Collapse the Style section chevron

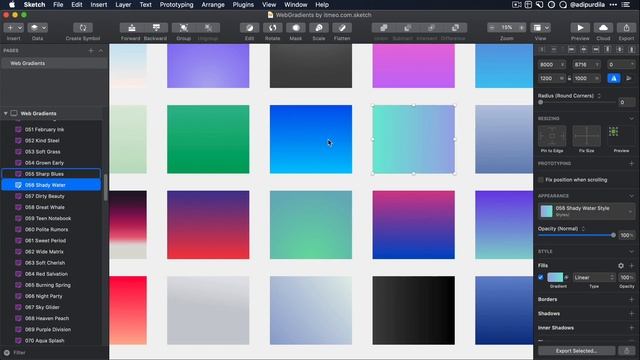pyautogui.click(x=631, y=251)
